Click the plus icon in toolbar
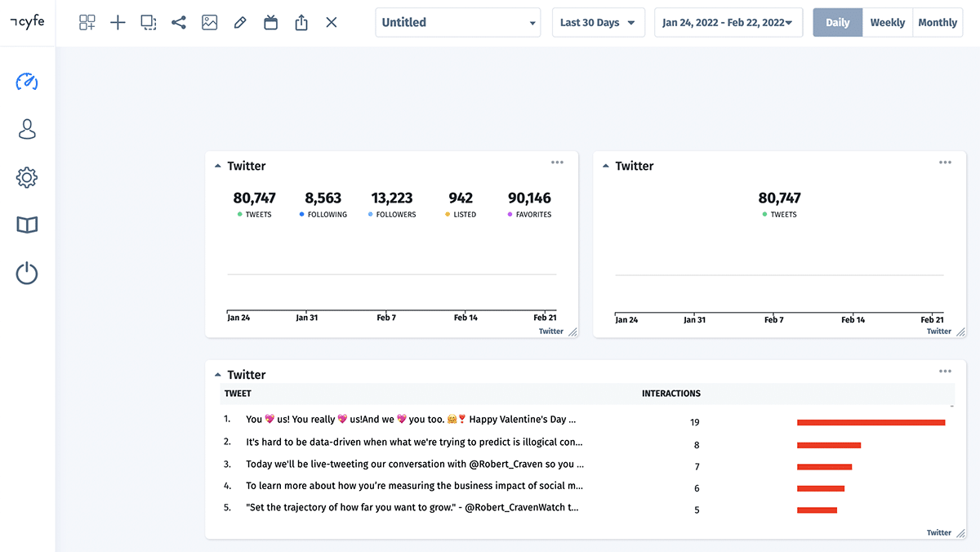Screen dimensions: 980x552 [118, 23]
